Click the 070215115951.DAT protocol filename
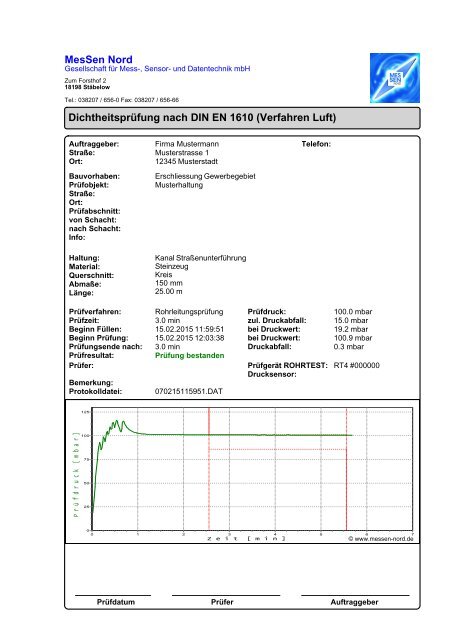This screenshot has height=640, width=453. 189,391
